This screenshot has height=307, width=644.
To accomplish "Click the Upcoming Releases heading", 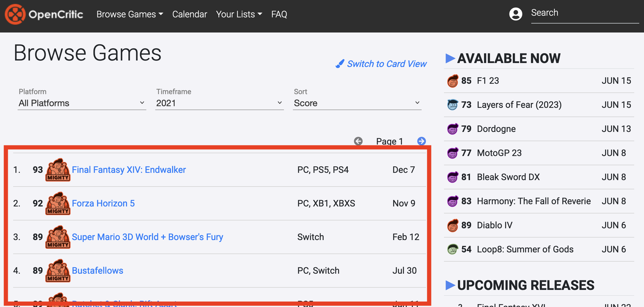I will tap(526, 285).
